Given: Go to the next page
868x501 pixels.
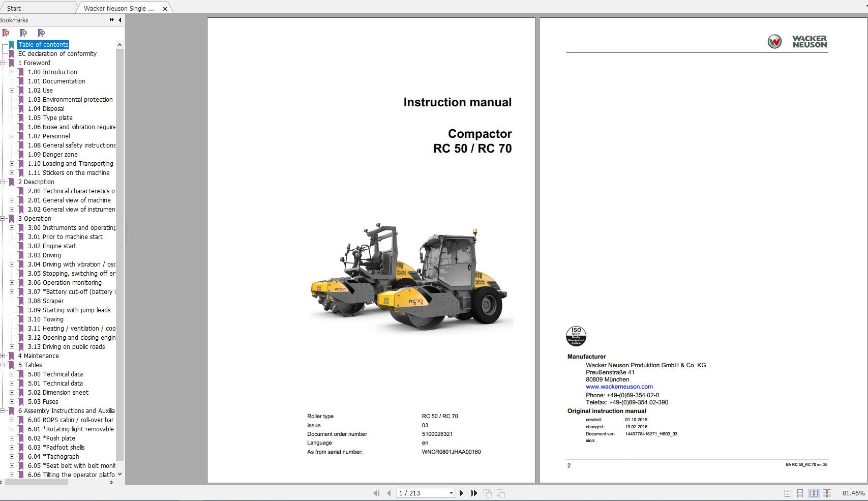Looking at the screenshot, I should click(461, 493).
